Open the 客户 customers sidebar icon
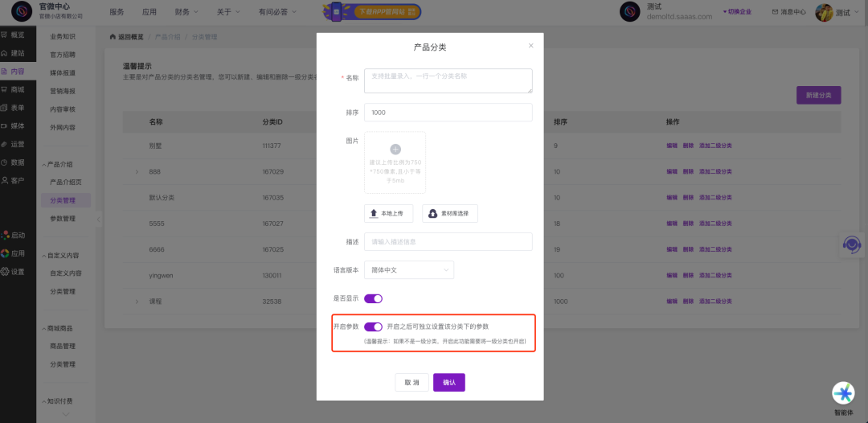Viewport: 868px width, 423px height. point(5,180)
